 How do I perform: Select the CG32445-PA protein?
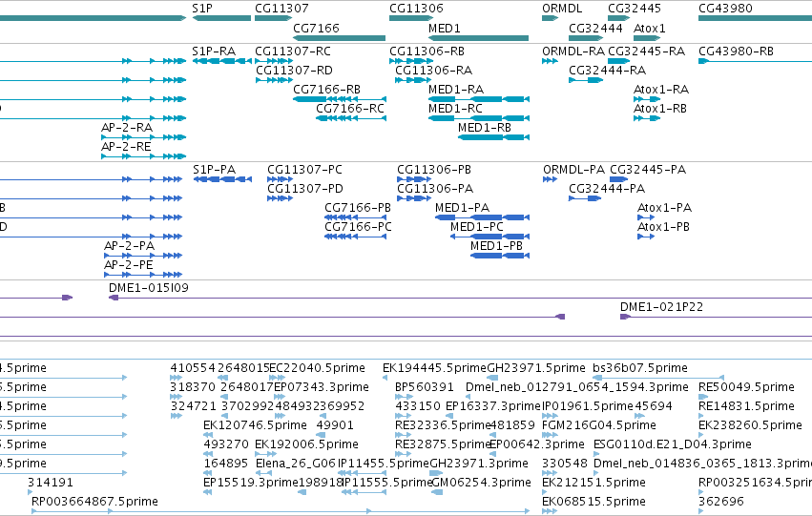point(619,179)
